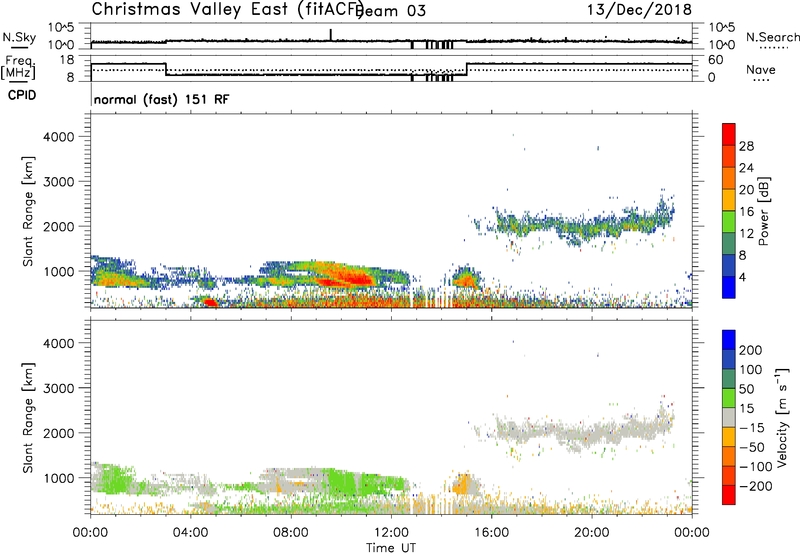Screen dimensions: 800x554
Task: Click the light green Power segment between 12 and 16
Action: (x=729, y=222)
